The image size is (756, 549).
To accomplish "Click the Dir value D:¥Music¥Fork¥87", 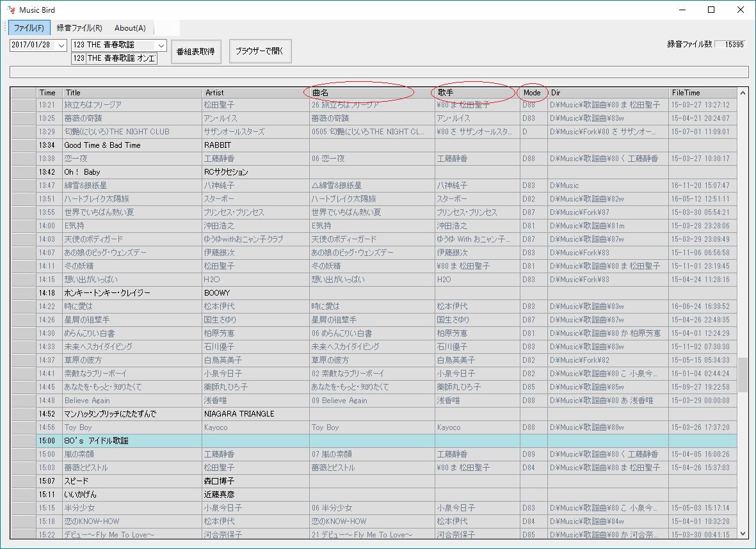I will click(x=579, y=212).
